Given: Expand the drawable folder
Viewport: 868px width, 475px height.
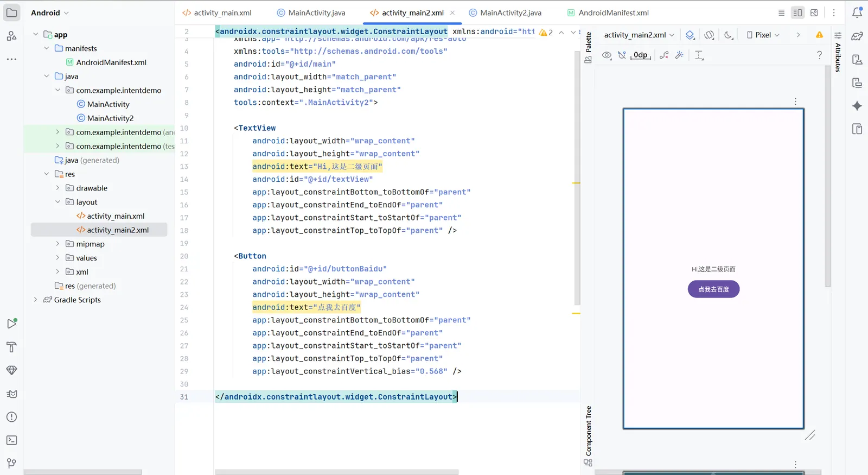Looking at the screenshot, I should pos(58,188).
